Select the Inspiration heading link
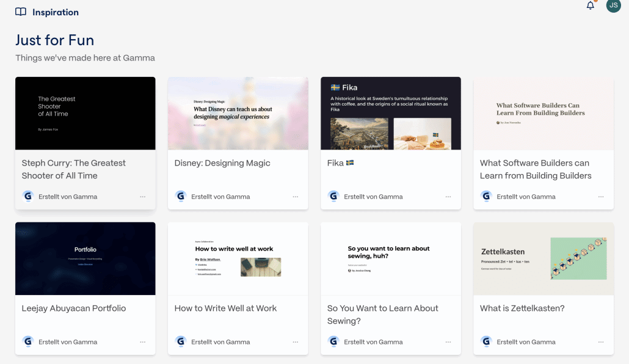Viewport: 629px width, 364px height. pos(56,12)
